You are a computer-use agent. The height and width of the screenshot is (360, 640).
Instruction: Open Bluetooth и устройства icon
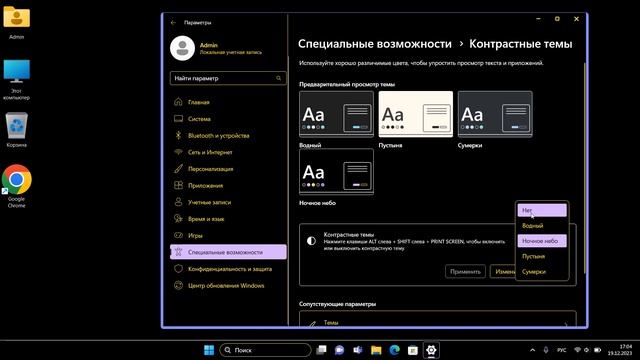click(x=178, y=136)
